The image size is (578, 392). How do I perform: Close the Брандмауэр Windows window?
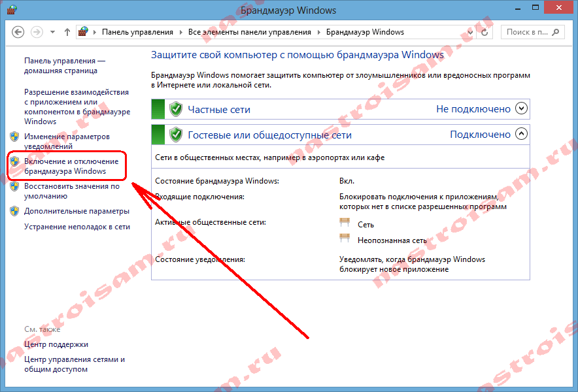pos(559,8)
